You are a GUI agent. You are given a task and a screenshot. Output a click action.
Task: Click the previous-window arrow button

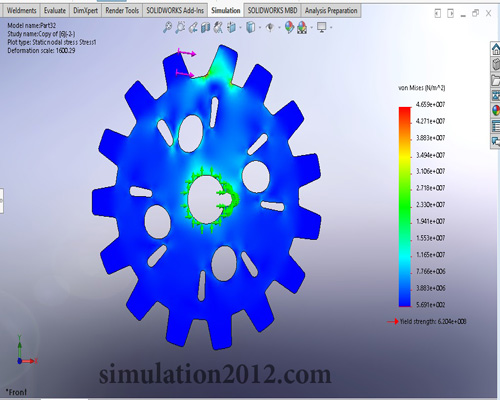438,13
